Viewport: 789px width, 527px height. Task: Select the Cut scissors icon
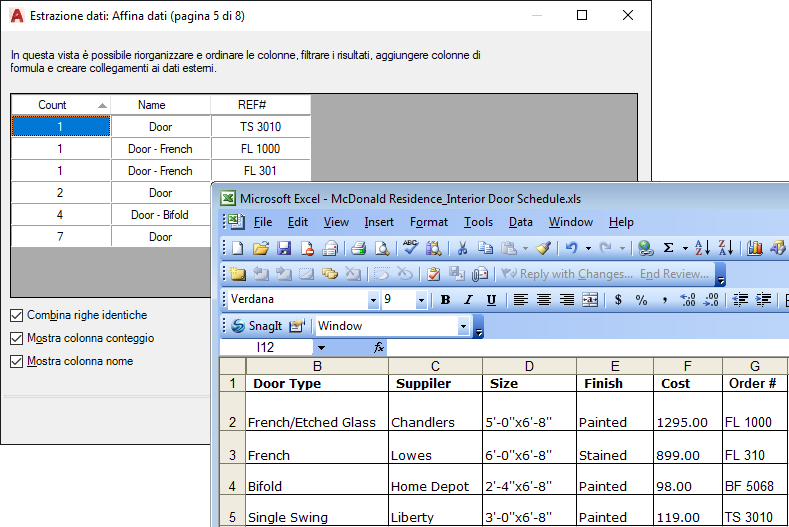point(462,248)
